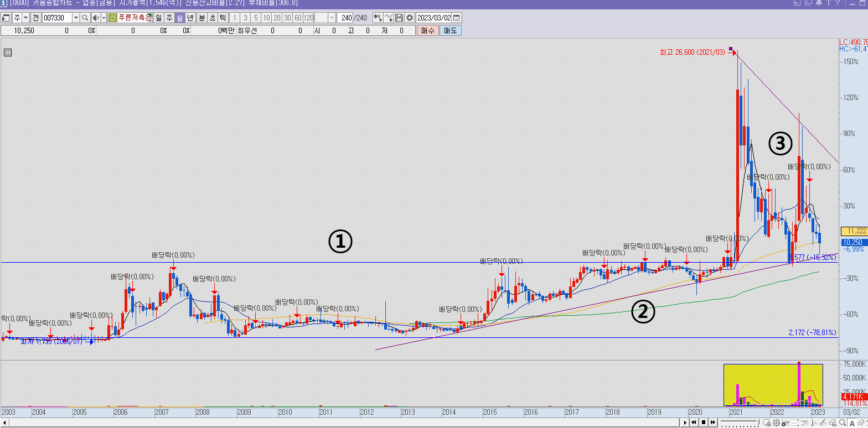
Task: Click the stock code 007330 input field
Action: pyautogui.click(x=57, y=18)
